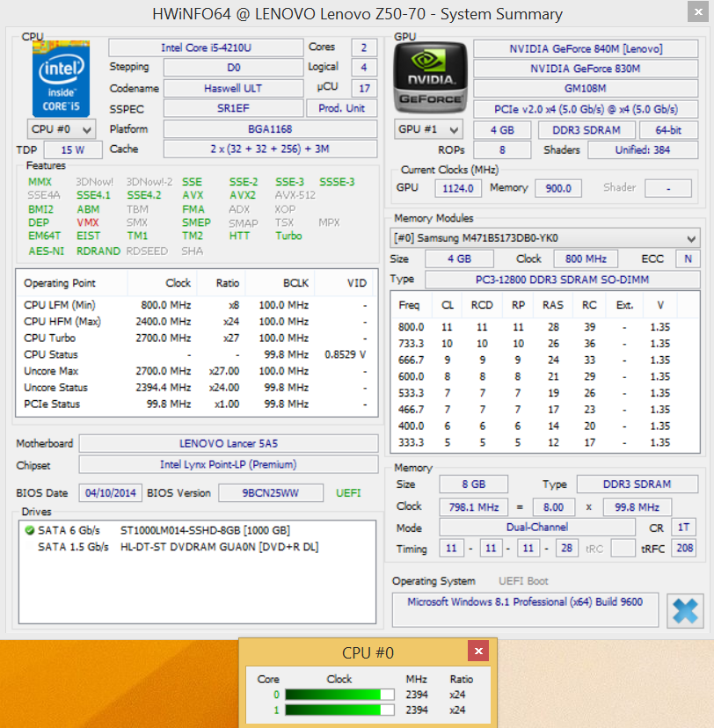Click the Operating Point column header

pyautogui.click(x=72, y=283)
